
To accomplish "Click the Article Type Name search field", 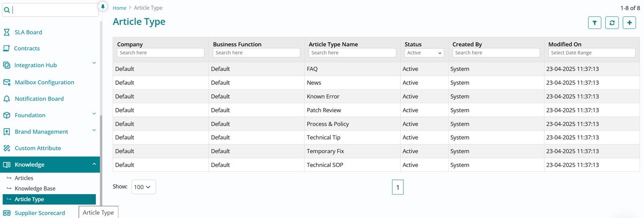I will pos(352,53).
